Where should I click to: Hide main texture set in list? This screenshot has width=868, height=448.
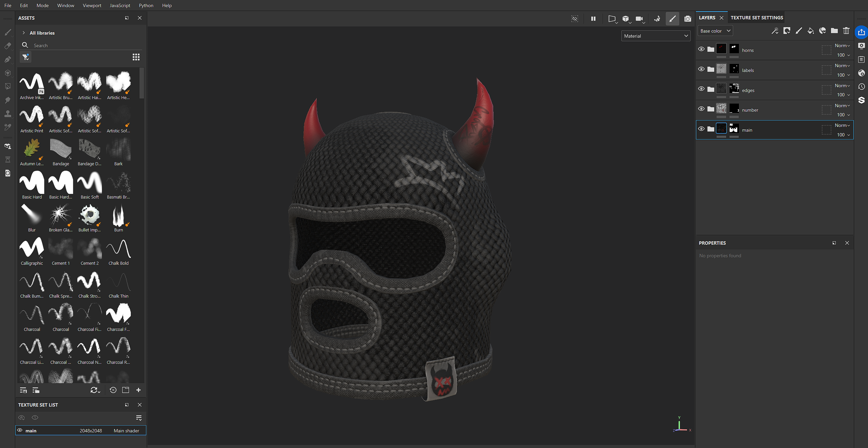20,430
